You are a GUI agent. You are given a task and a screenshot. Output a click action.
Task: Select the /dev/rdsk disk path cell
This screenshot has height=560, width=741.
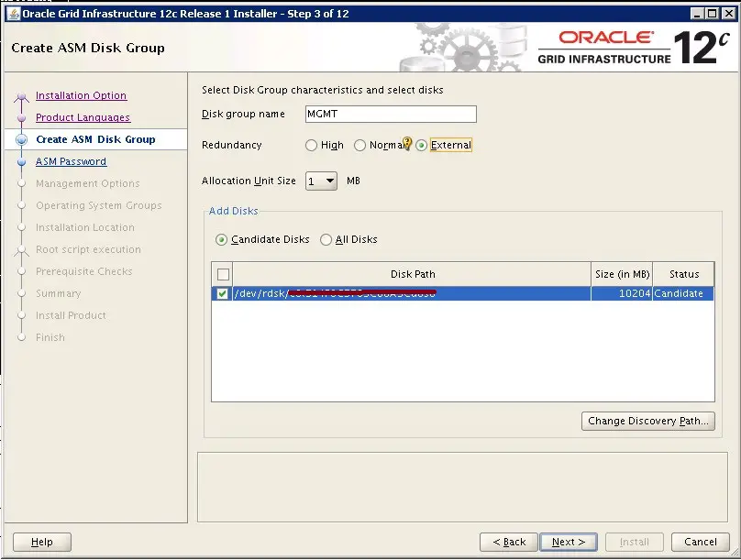[412, 293]
